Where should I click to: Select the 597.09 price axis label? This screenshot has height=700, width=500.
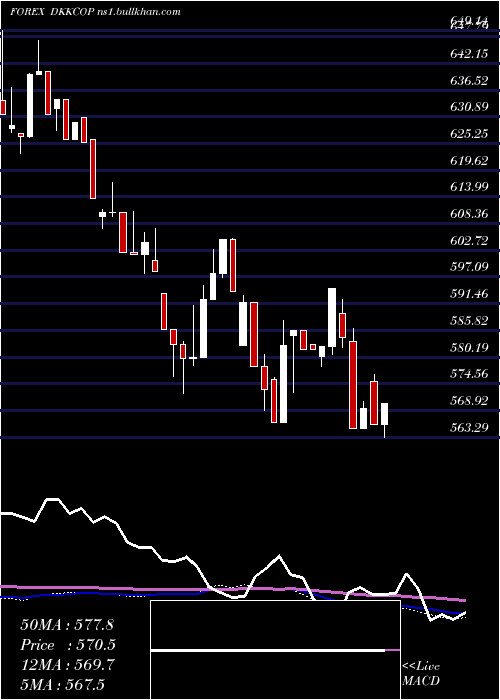point(469,267)
